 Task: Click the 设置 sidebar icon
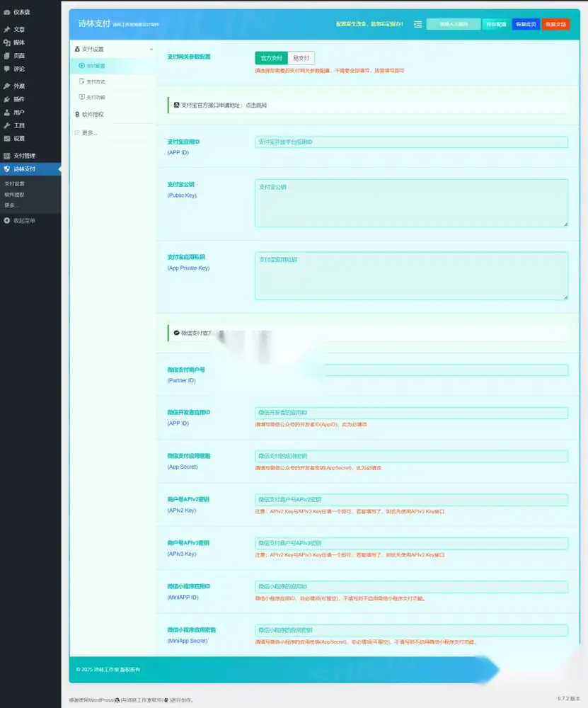pyautogui.click(x=7, y=139)
